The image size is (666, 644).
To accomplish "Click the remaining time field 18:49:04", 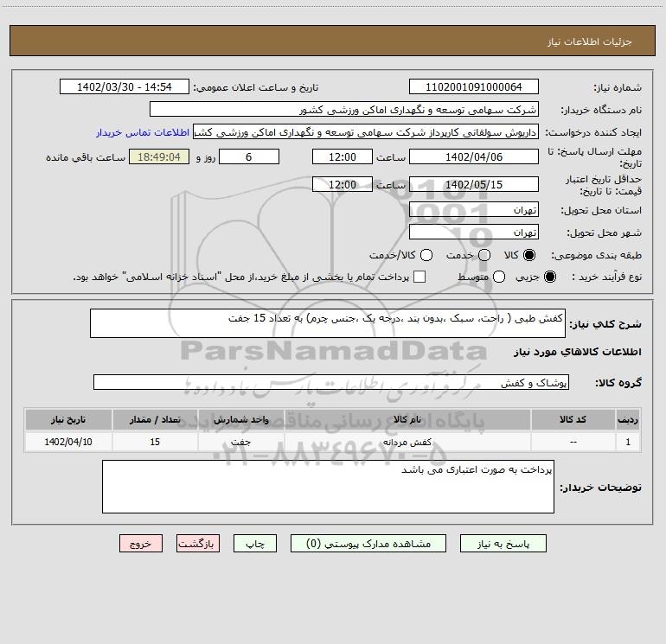I will (159, 156).
